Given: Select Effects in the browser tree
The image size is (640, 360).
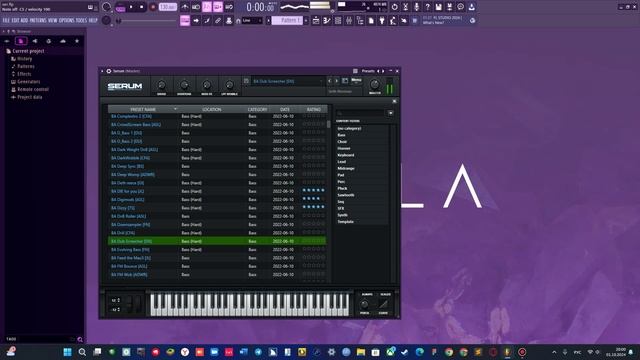Looking at the screenshot, I should point(24,74).
